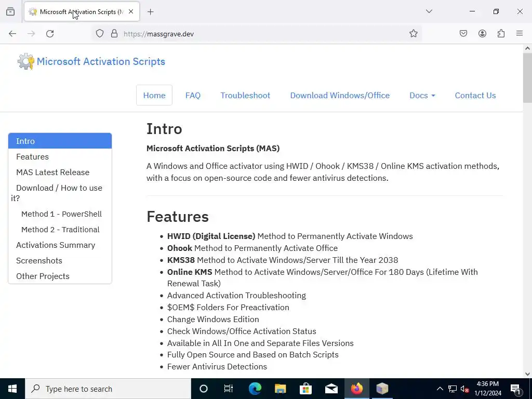The width and height of the screenshot is (532, 399).
Task: Click "$OEM$ Folders For Preactivation" list item
Action: [x=228, y=308]
